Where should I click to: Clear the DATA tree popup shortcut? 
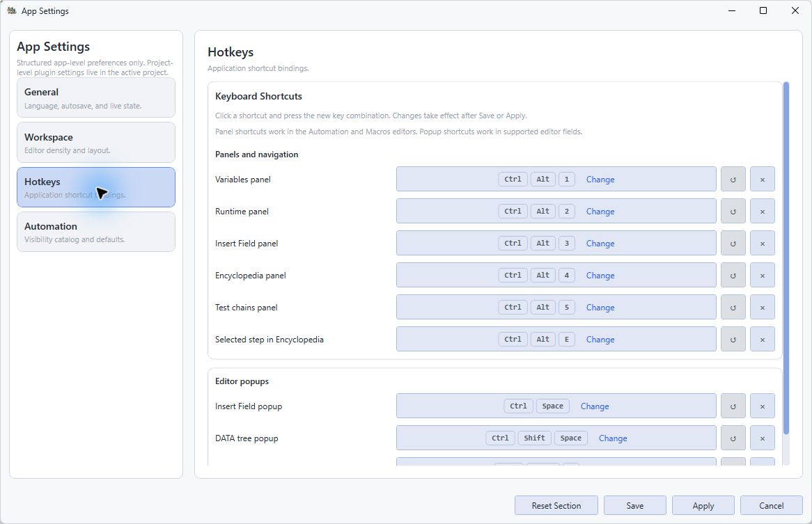[x=763, y=438]
